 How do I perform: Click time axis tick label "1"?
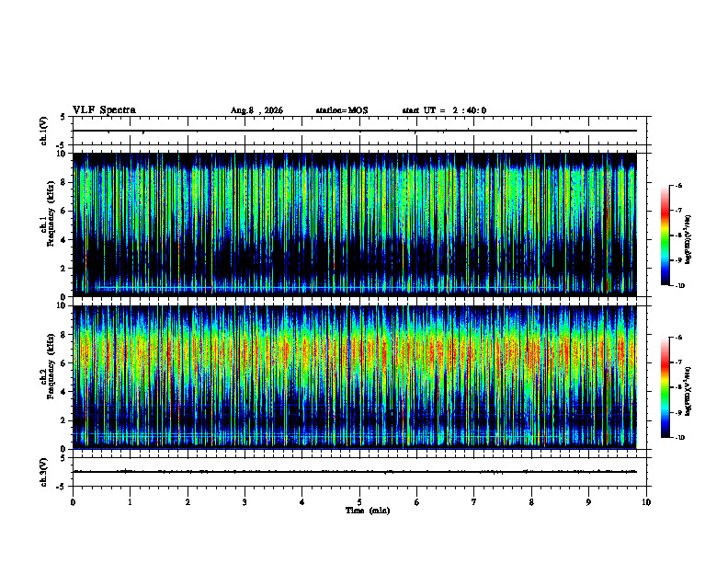point(130,502)
